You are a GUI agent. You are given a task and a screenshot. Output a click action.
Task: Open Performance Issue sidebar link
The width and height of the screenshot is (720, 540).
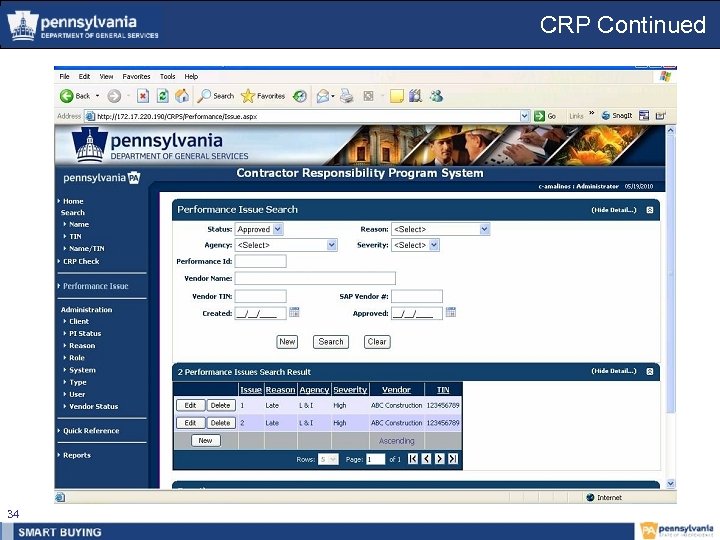click(x=96, y=286)
